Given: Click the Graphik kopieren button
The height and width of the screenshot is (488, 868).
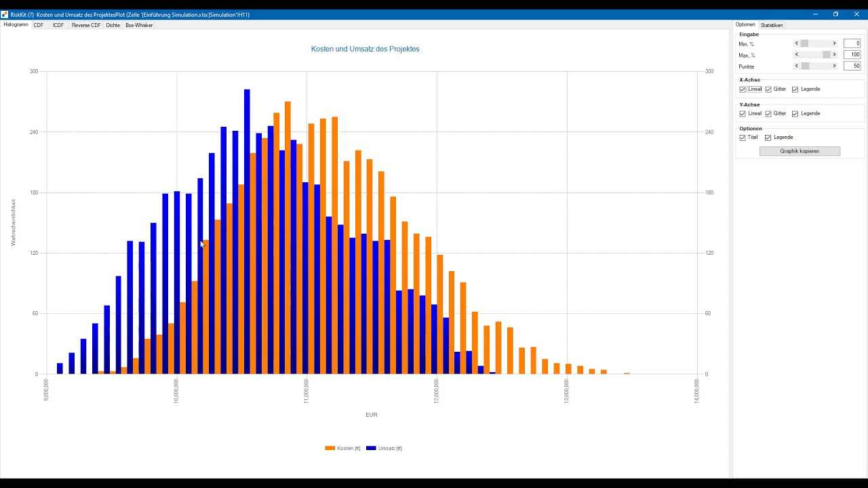Looking at the screenshot, I should 800,151.
